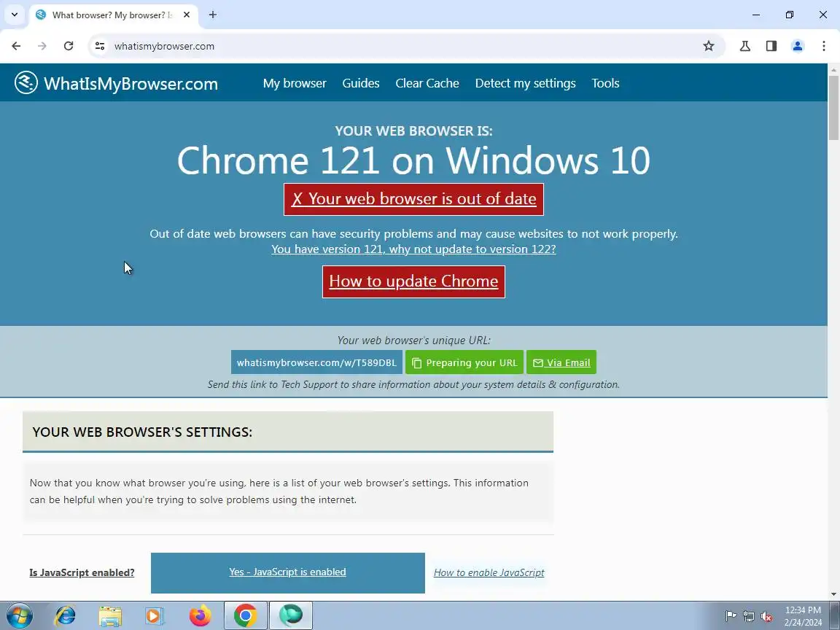Close the What browser tab
The height and width of the screenshot is (630, 840).
tap(187, 15)
